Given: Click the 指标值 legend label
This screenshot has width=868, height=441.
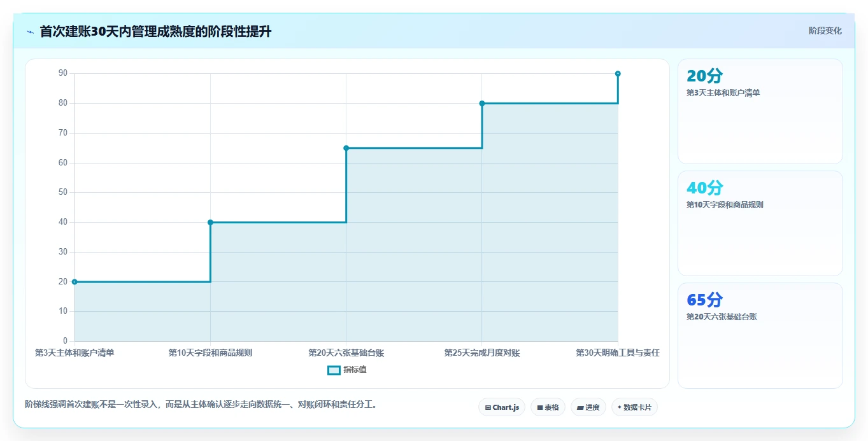Looking at the screenshot, I should point(355,370).
